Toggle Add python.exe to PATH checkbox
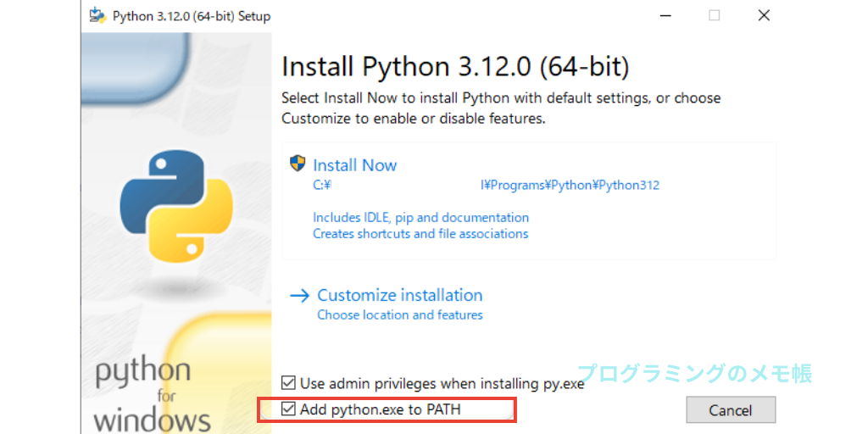This screenshot has width=868, height=434. pos(288,409)
